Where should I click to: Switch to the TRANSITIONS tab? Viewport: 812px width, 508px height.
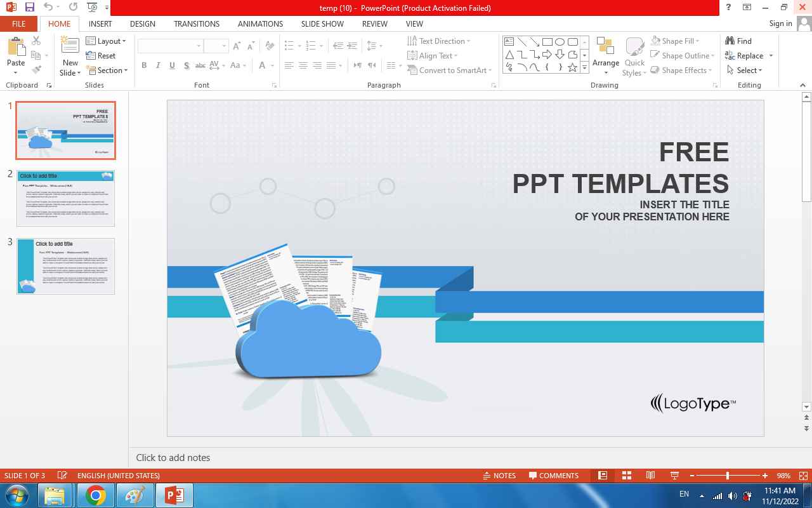coord(197,23)
